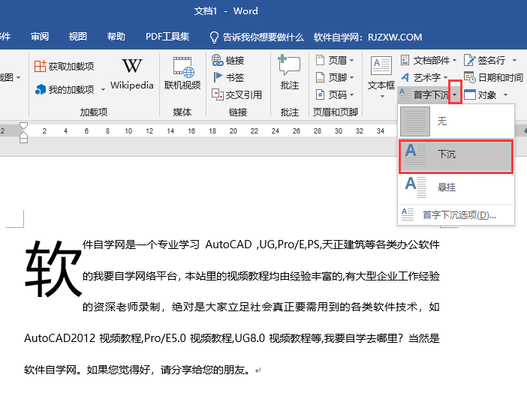Open 首字下沉选项(D)... dialog
Viewport: 527px width, 420px height.
click(x=456, y=214)
